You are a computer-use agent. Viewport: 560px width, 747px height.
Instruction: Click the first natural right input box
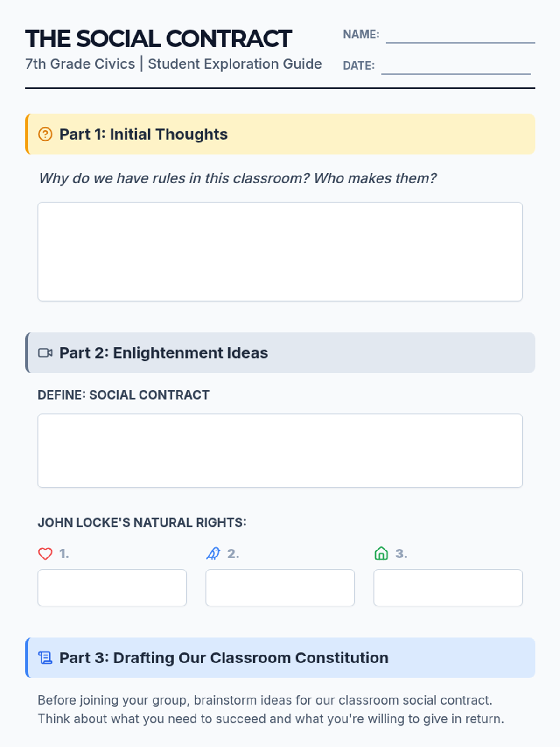[x=112, y=588]
